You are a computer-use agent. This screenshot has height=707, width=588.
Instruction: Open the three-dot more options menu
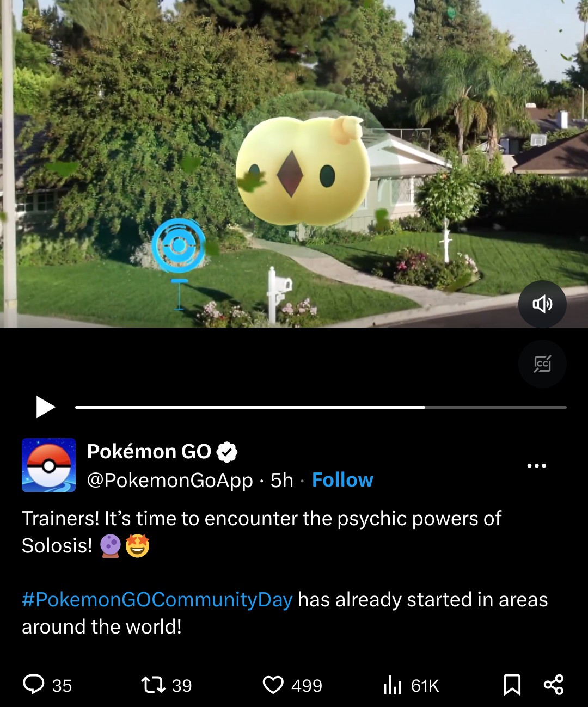[x=536, y=465]
